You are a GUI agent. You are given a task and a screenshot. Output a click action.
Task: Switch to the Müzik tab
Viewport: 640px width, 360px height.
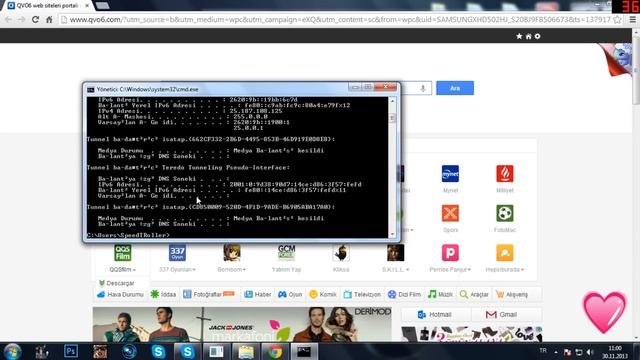click(x=440, y=295)
